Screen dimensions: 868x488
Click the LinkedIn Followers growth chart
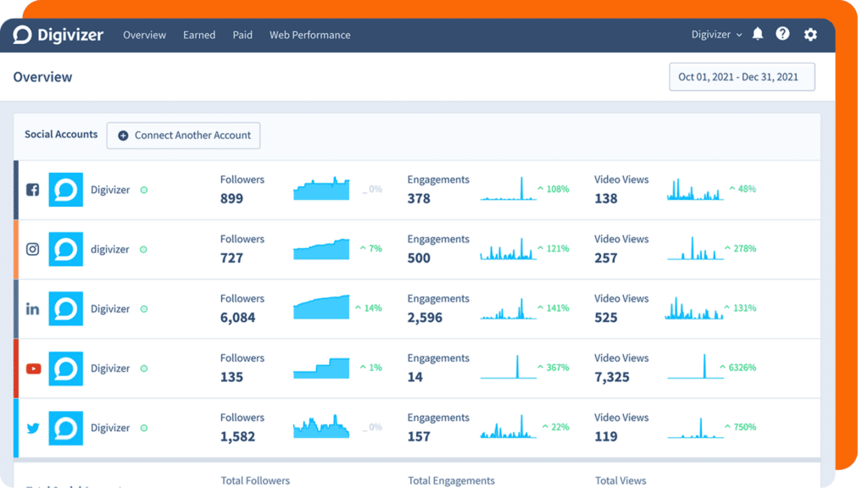[321, 308]
